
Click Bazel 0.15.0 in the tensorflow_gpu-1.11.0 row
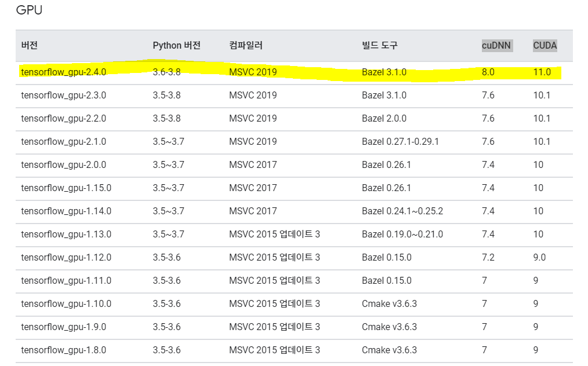pyautogui.click(x=387, y=281)
